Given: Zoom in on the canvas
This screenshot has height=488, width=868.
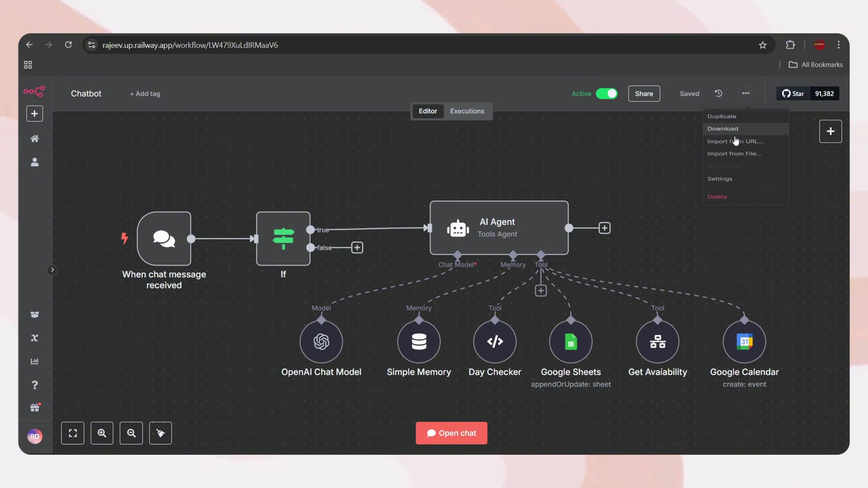Looking at the screenshot, I should tap(102, 433).
